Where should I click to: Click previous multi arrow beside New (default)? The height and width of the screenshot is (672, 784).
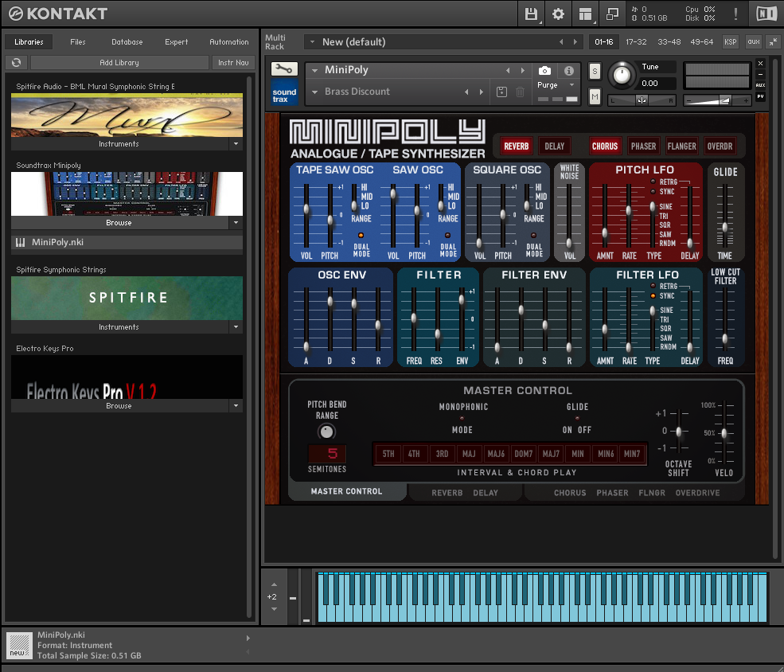click(x=561, y=42)
